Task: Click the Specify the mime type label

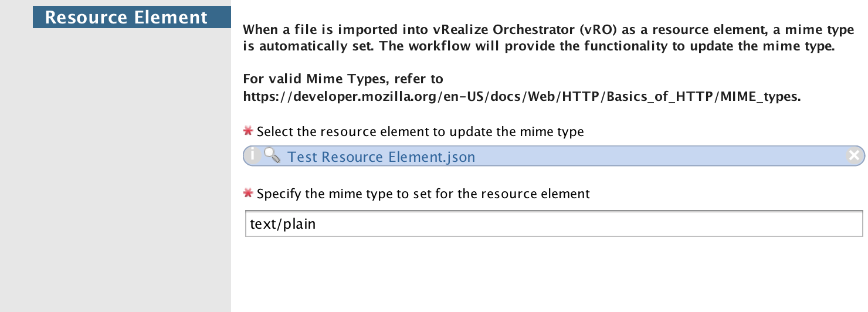Action: [x=423, y=194]
